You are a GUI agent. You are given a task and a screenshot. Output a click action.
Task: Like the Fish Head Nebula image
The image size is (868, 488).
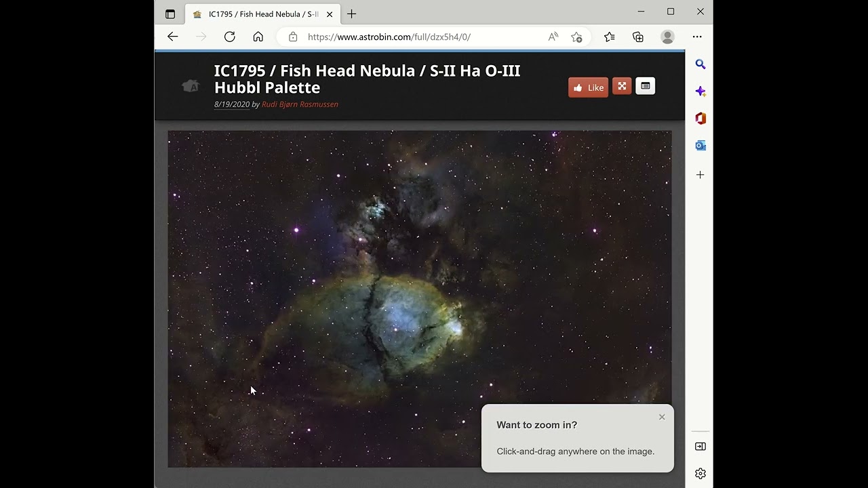coord(588,87)
